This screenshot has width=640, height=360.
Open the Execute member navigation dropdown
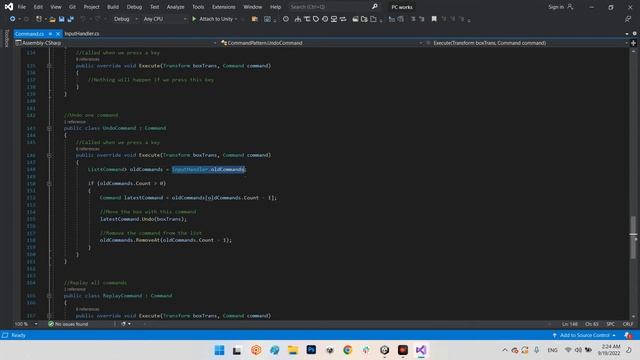coord(527,43)
